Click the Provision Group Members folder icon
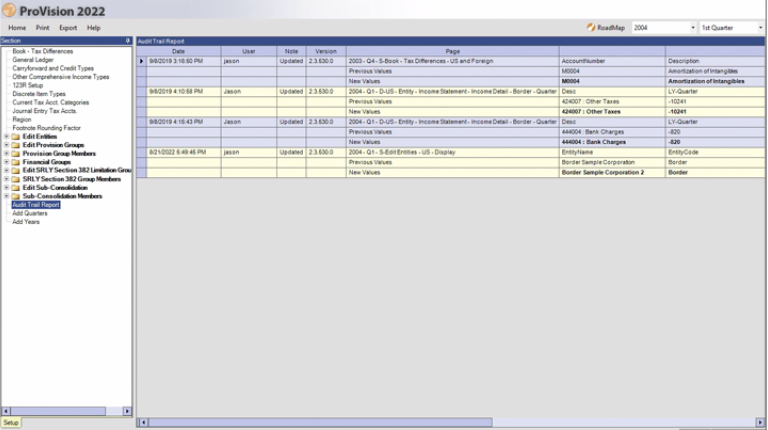 (x=15, y=153)
